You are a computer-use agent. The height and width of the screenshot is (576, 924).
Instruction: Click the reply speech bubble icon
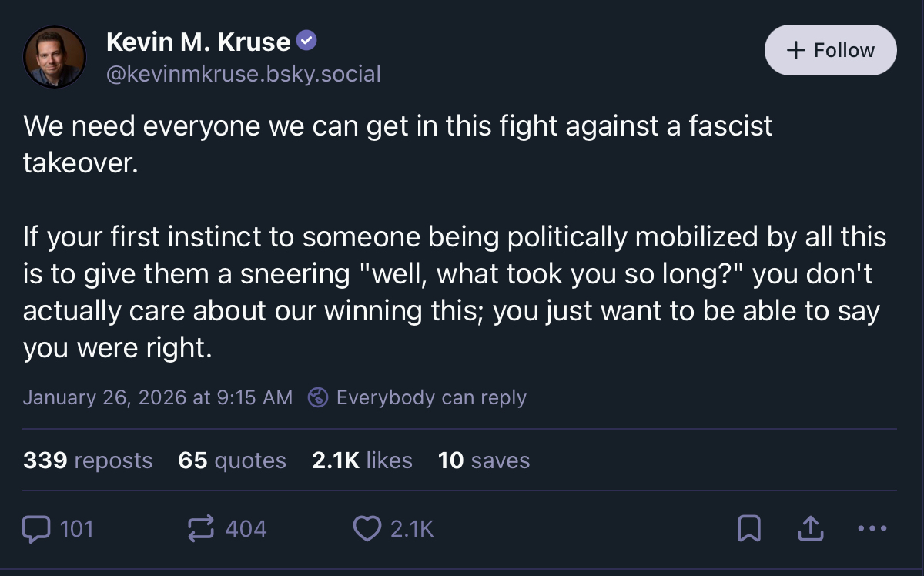36,529
